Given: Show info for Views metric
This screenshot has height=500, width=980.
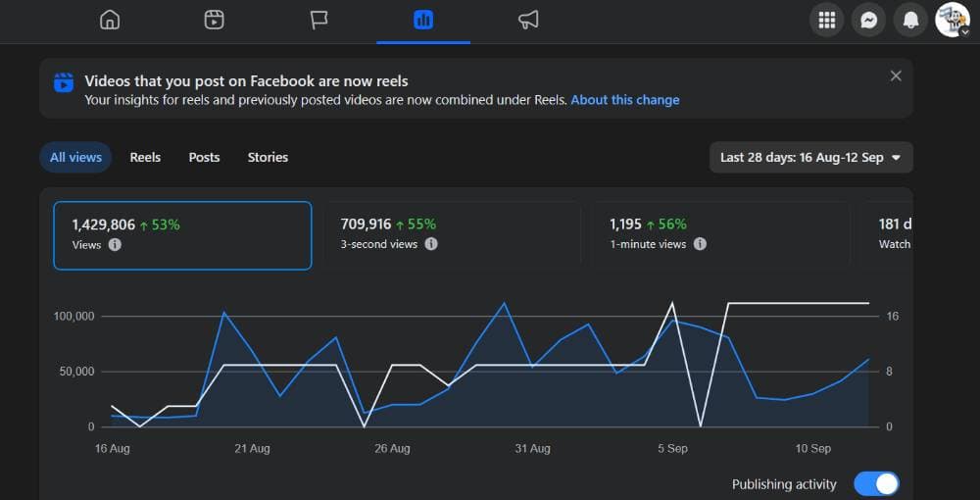Looking at the screenshot, I should (x=115, y=244).
